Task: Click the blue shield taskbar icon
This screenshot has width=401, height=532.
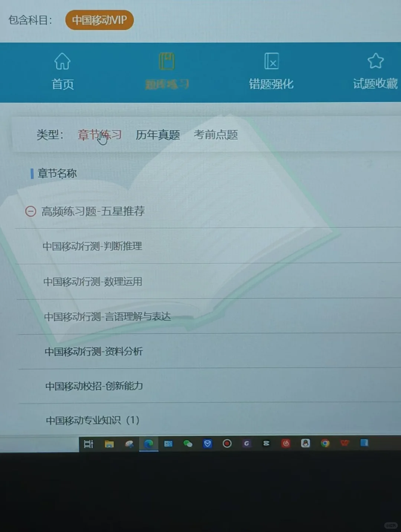Action: [208, 443]
